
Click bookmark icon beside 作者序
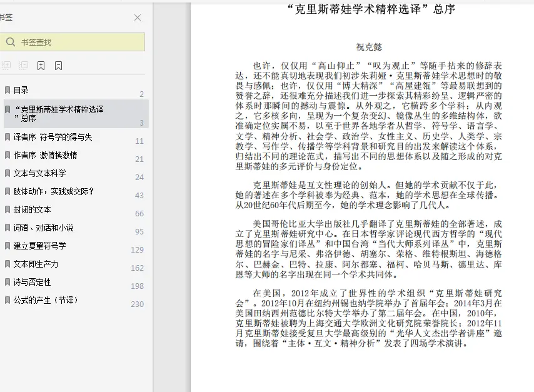[7, 155]
